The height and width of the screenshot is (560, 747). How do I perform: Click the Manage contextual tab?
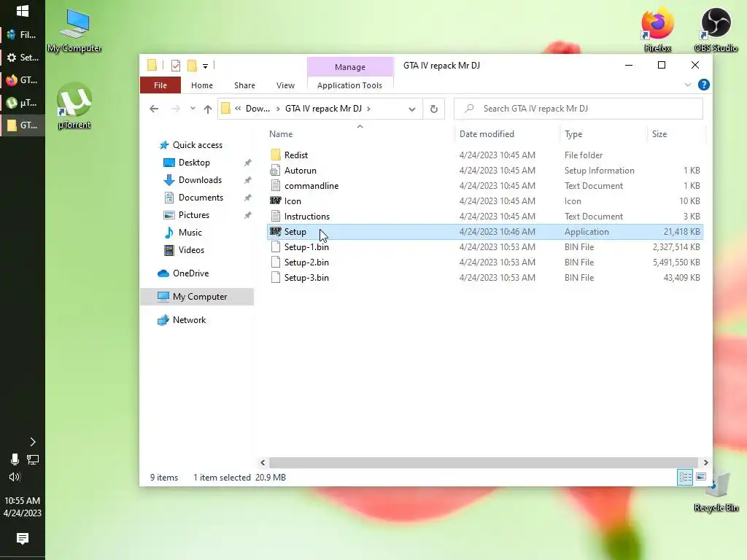pos(350,66)
